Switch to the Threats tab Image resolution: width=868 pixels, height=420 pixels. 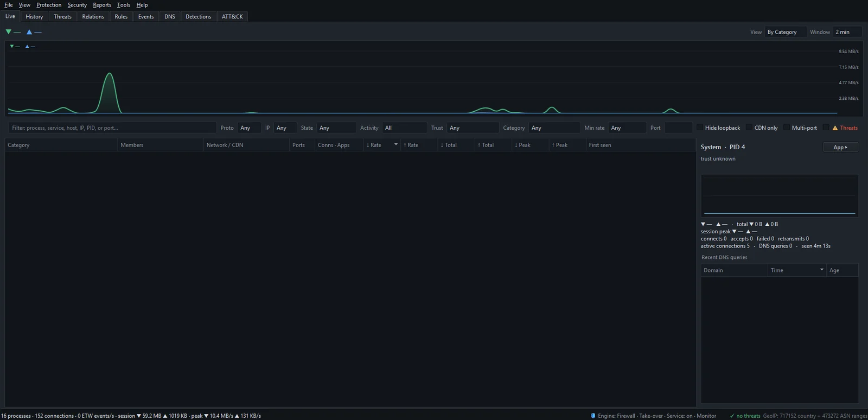pos(62,17)
